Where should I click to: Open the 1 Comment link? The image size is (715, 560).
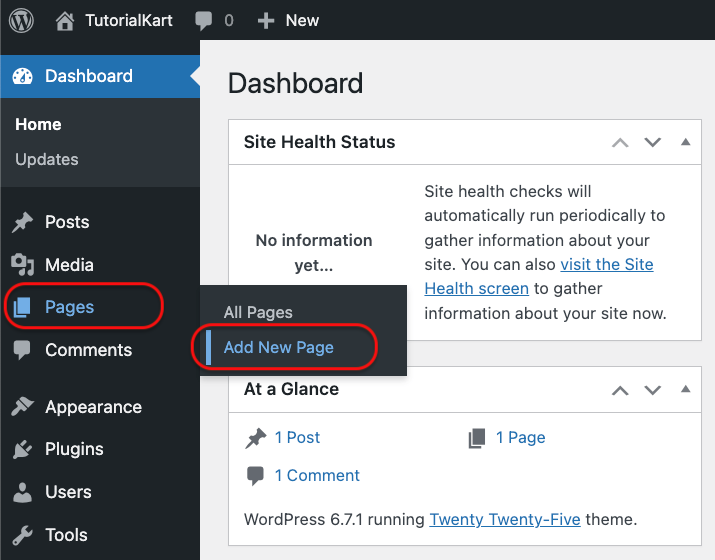point(317,476)
